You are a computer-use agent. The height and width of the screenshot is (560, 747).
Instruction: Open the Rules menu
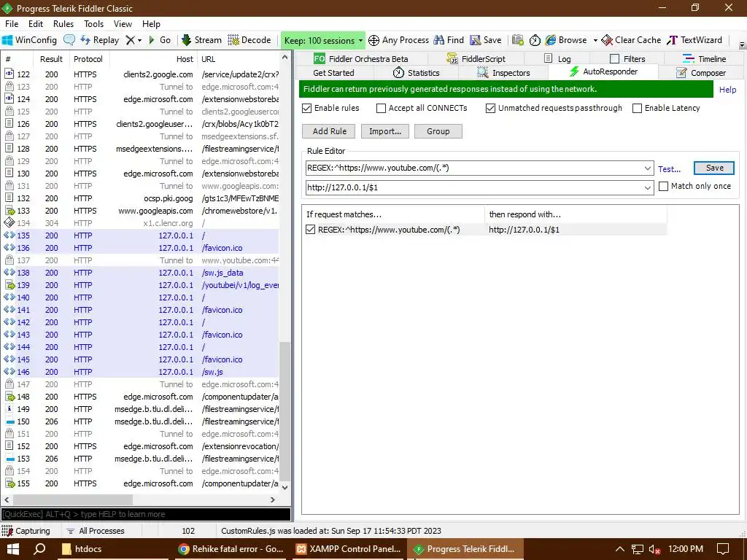pyautogui.click(x=63, y=24)
